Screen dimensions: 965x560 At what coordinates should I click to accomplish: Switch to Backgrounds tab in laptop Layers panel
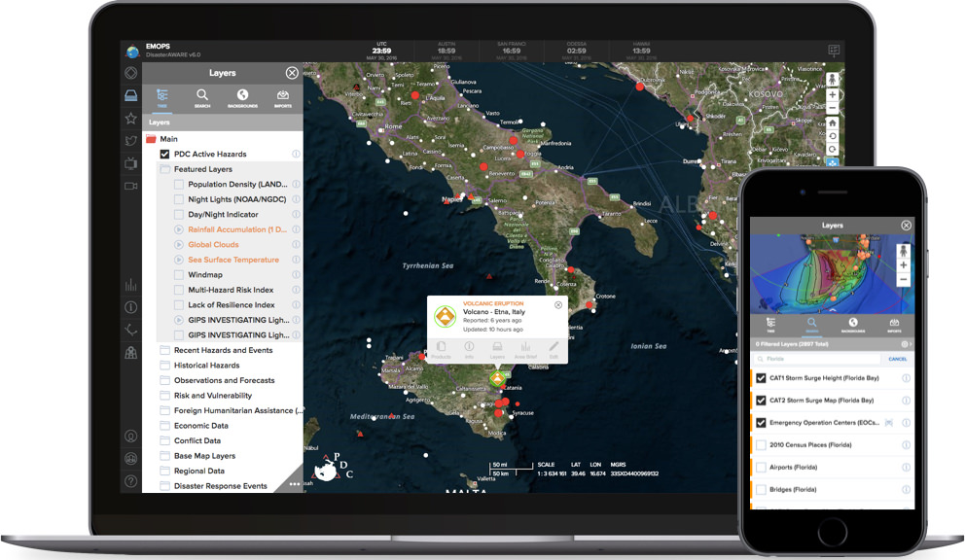[242, 98]
